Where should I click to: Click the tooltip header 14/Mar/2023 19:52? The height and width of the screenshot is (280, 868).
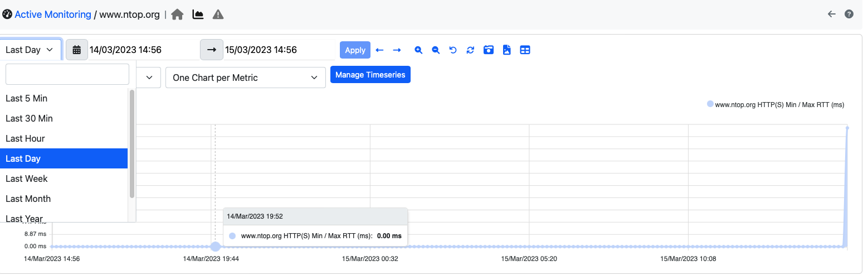click(x=256, y=216)
